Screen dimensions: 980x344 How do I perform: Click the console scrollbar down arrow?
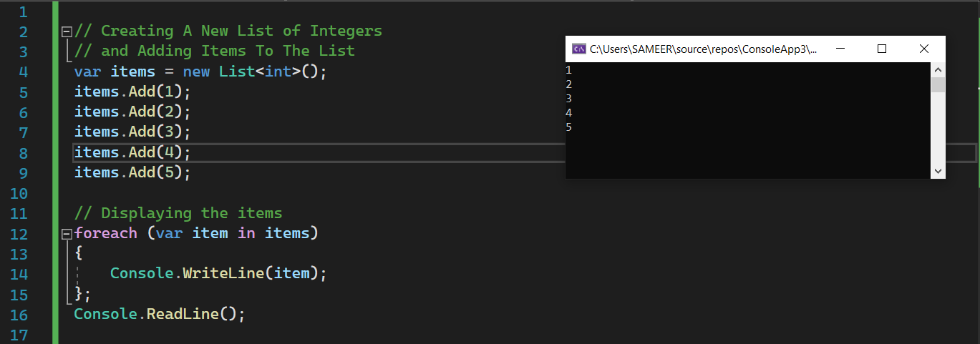(x=938, y=172)
